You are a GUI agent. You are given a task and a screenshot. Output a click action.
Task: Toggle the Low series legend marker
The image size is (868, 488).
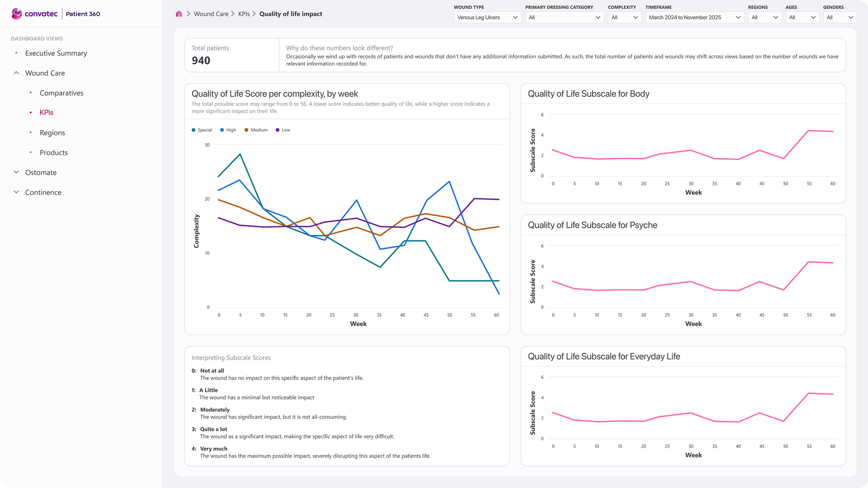click(x=278, y=130)
